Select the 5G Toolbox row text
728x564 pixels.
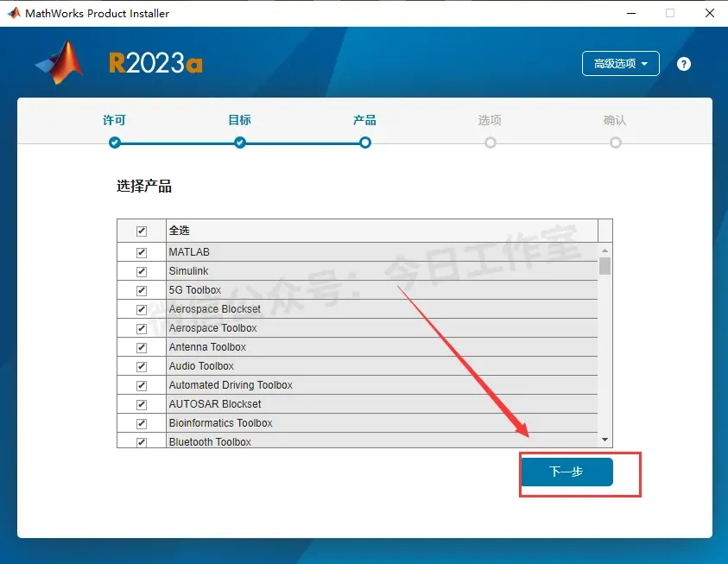(x=195, y=290)
